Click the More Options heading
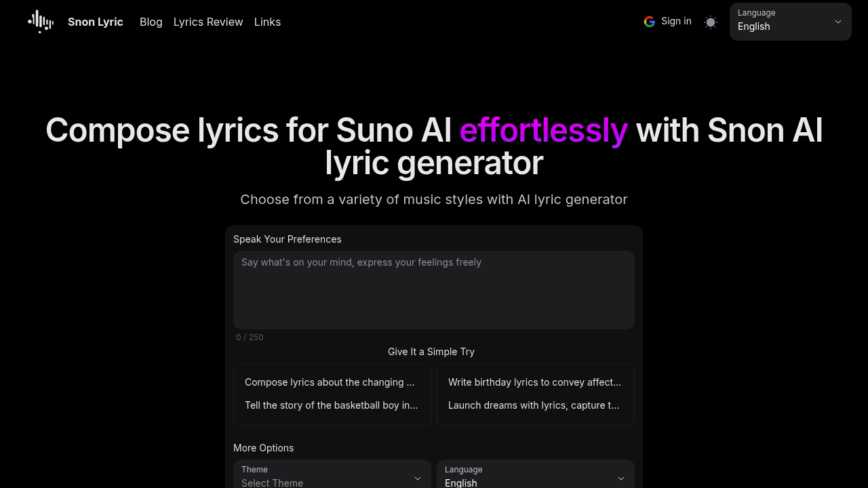This screenshot has height=488, width=868. (x=263, y=448)
